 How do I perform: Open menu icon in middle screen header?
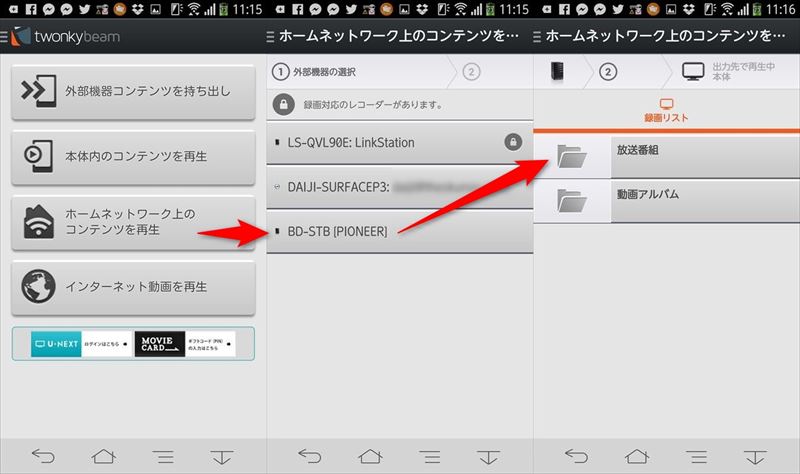pos(270,37)
